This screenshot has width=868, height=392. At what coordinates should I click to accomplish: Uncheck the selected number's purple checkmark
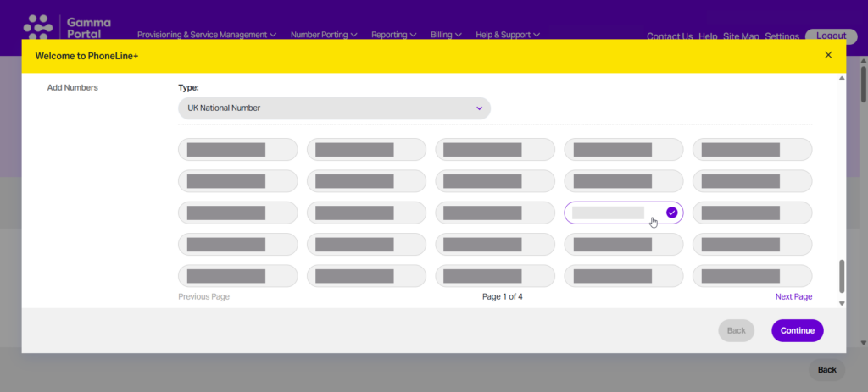[x=672, y=213]
